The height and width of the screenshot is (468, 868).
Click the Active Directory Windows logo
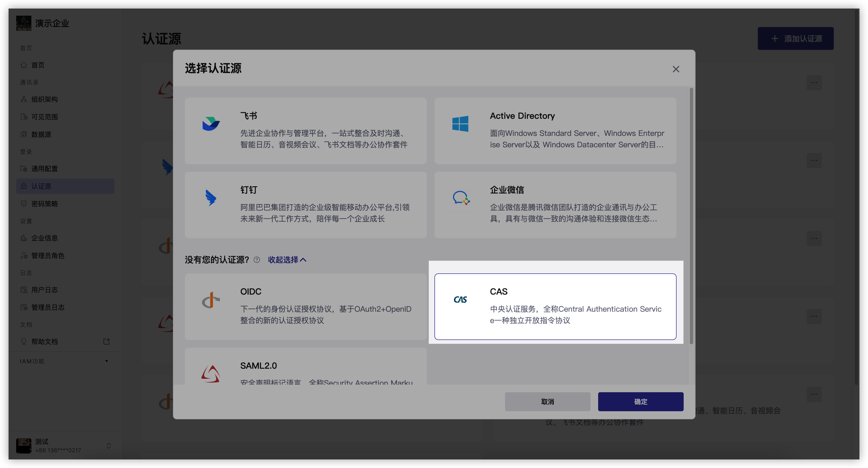(460, 124)
